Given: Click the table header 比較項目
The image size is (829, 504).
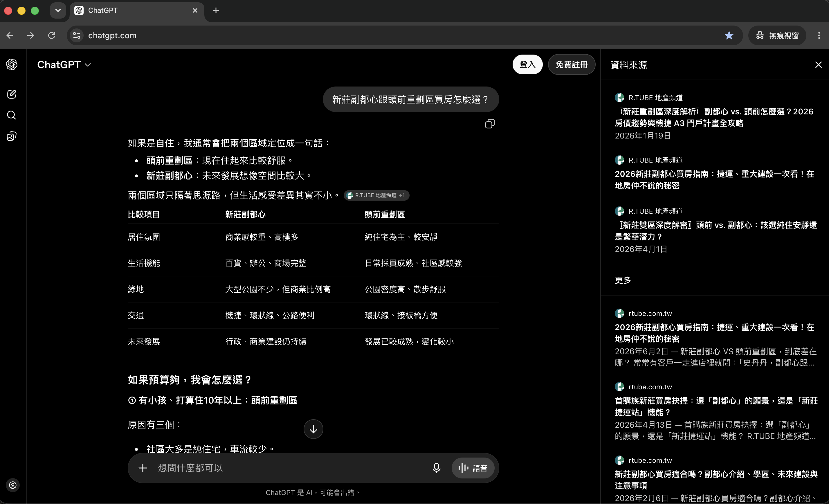Looking at the screenshot, I should [x=144, y=214].
